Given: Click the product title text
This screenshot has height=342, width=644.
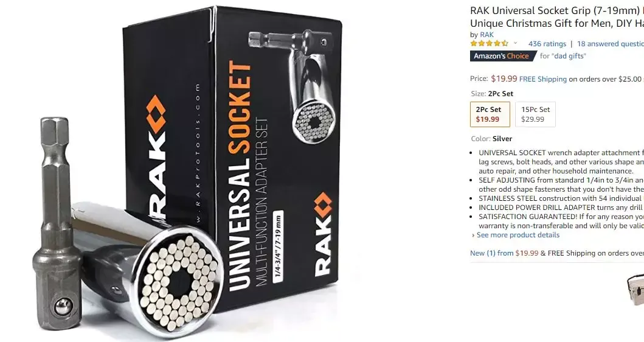Looking at the screenshot, I should (x=557, y=17).
